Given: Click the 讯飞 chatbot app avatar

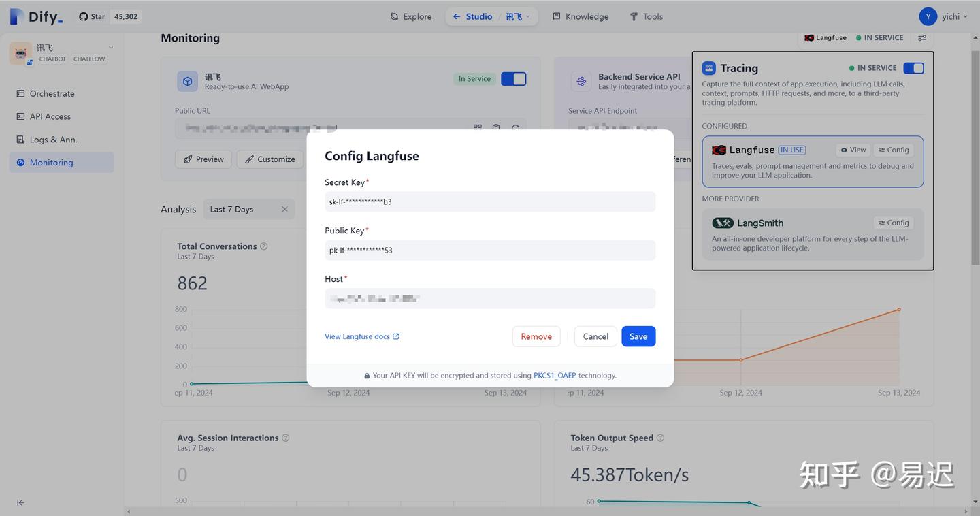Looking at the screenshot, I should pyautogui.click(x=20, y=53).
